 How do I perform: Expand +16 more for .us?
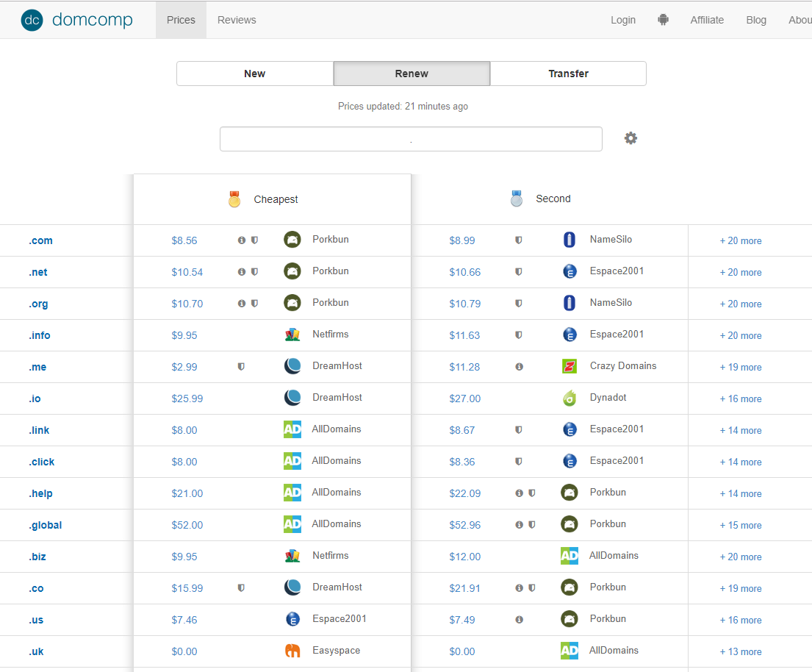[741, 620]
